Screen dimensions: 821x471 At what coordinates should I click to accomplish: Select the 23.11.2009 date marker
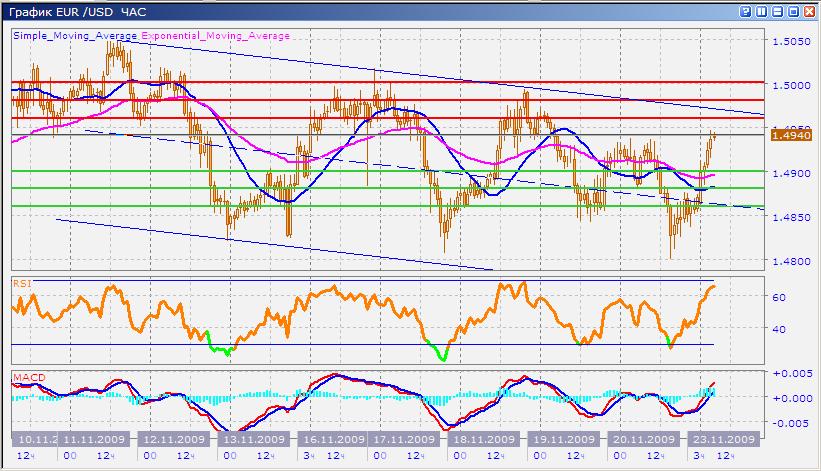click(x=723, y=439)
